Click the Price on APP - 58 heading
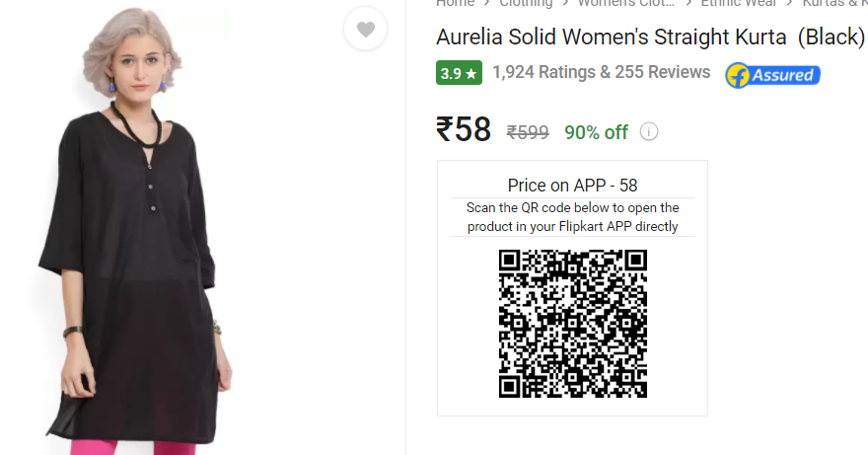 572,186
